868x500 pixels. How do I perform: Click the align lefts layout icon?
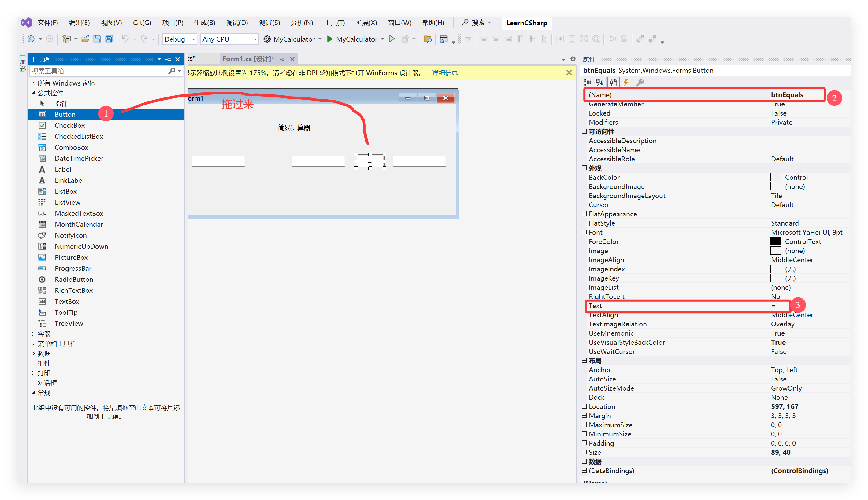[x=484, y=39]
